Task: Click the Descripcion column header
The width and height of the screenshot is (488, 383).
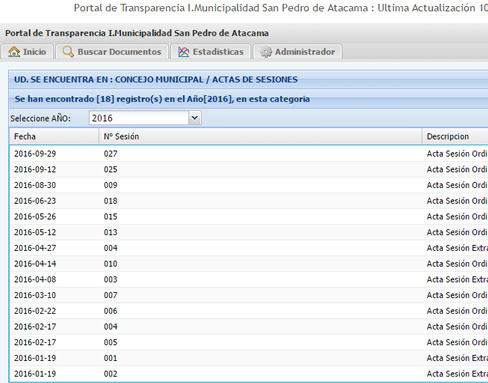Action: coord(455,136)
